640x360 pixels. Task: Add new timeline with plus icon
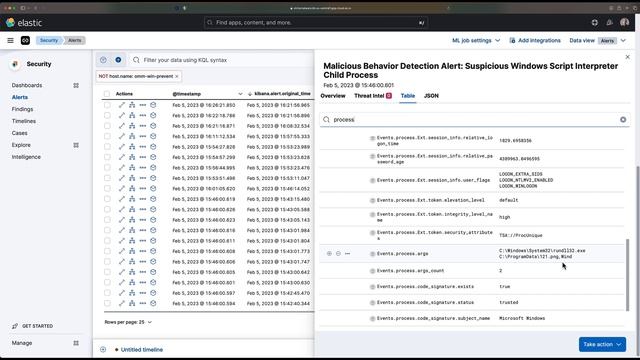[x=103, y=349]
